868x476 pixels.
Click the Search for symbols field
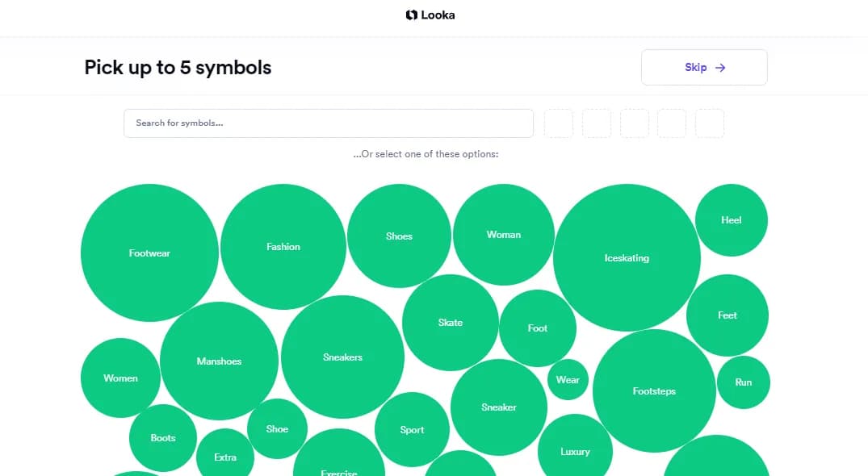pyautogui.click(x=328, y=123)
